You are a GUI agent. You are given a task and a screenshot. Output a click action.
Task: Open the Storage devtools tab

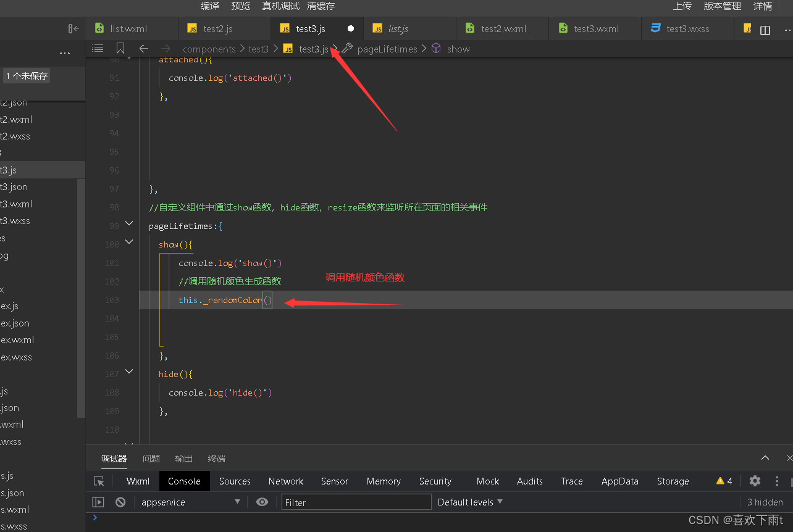point(673,481)
